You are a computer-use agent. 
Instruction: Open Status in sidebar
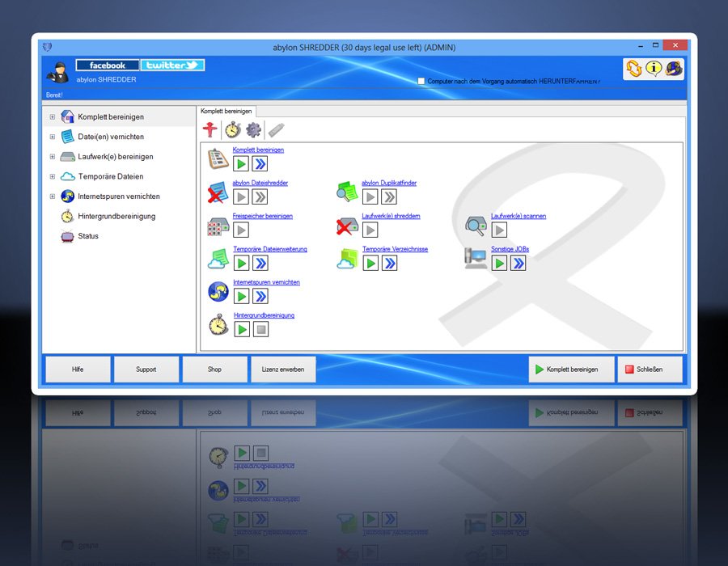pos(88,236)
